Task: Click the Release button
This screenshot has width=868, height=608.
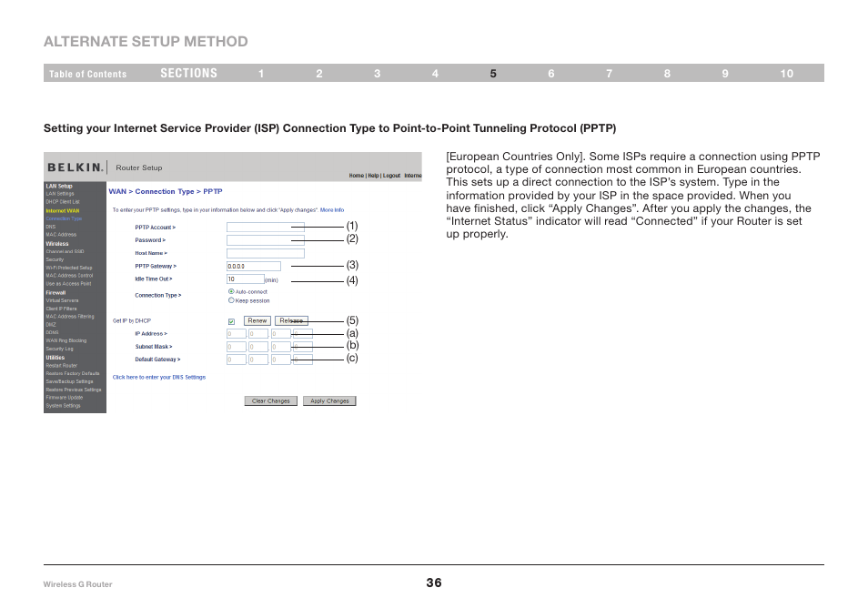Action: tap(291, 321)
